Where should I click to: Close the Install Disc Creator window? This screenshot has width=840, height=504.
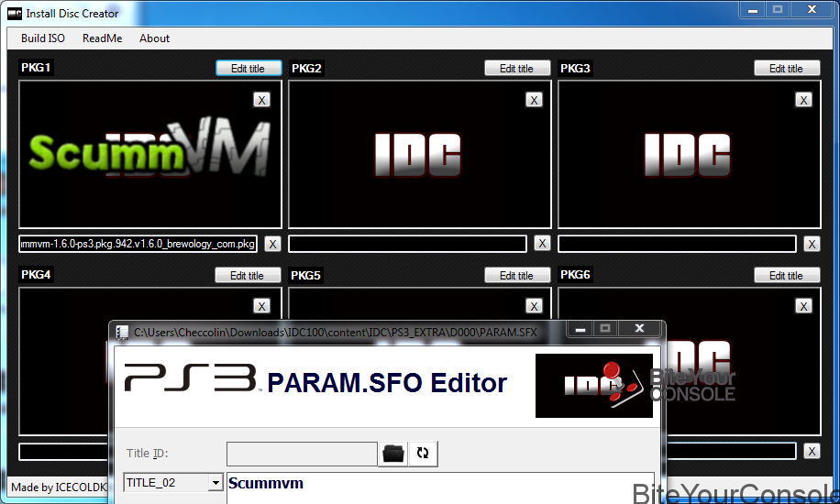(812, 10)
